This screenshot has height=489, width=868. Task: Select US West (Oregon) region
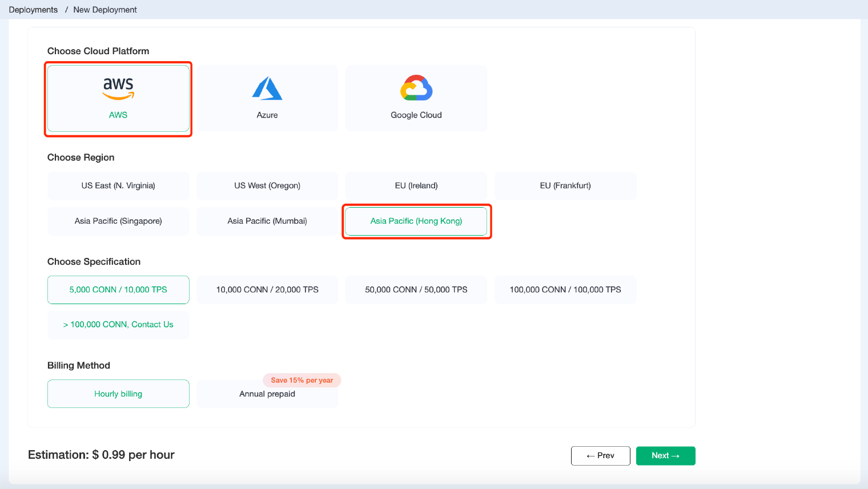pos(267,185)
